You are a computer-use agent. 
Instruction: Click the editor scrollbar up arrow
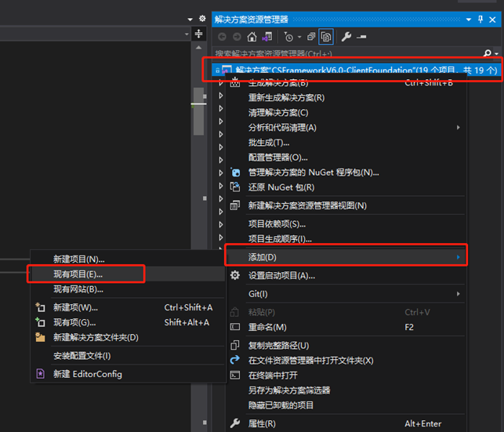tap(198, 48)
